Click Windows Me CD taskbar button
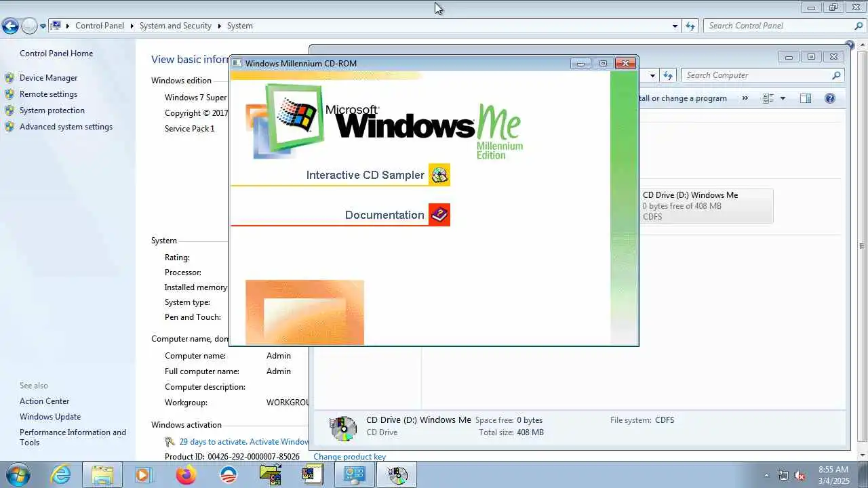This screenshot has height=488, width=868. tap(397, 474)
